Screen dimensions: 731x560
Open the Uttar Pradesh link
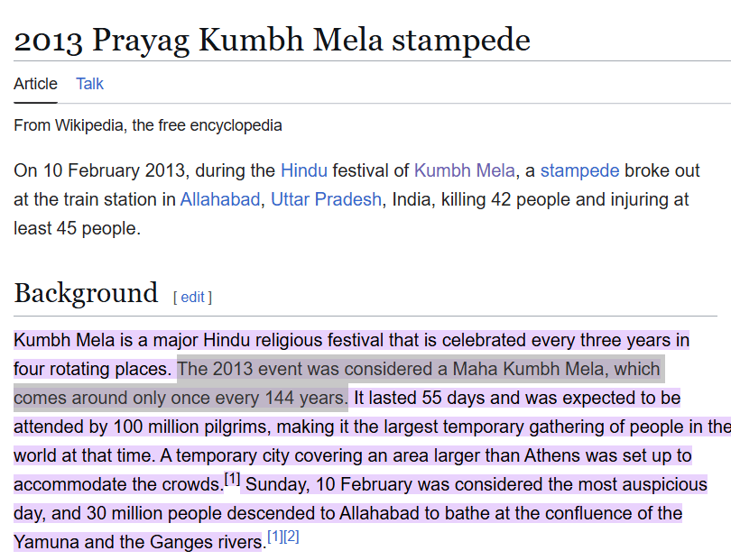pos(326,199)
